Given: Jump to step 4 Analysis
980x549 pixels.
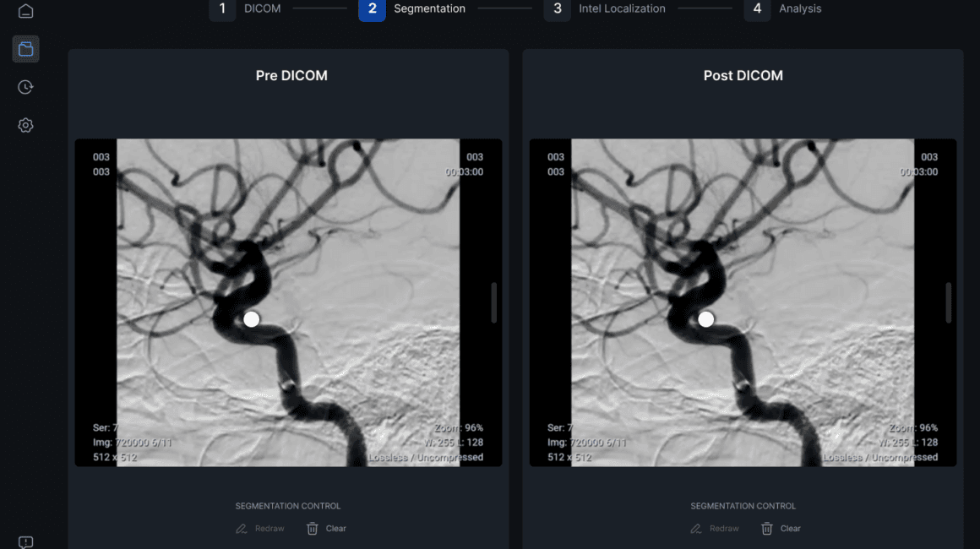Looking at the screenshot, I should [757, 9].
